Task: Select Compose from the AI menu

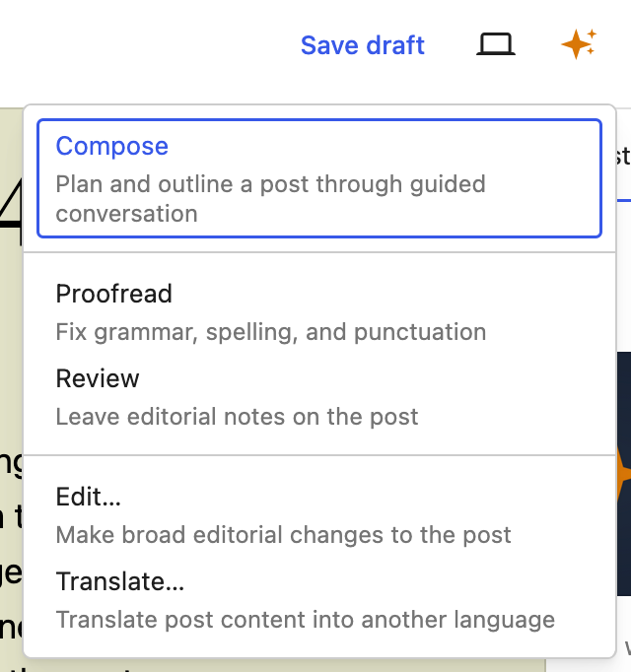Action: pyautogui.click(x=111, y=146)
